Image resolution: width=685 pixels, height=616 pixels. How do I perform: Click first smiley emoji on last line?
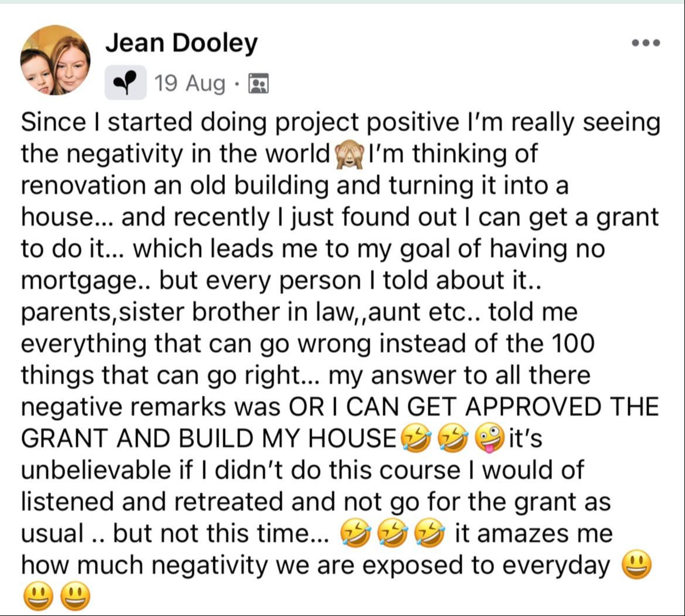tap(39, 596)
